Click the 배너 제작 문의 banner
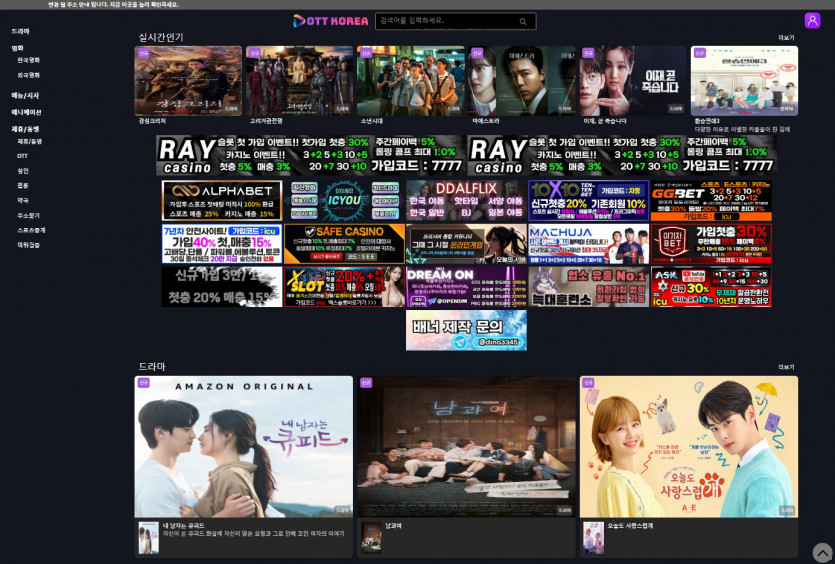835x564 pixels. tap(466, 330)
